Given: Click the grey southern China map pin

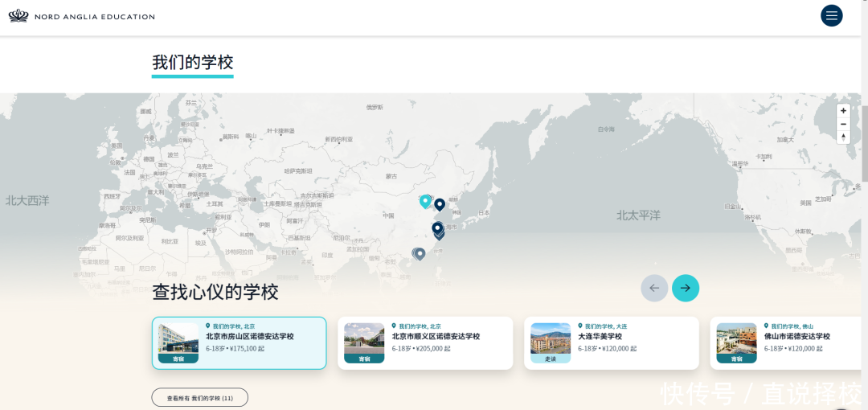Looking at the screenshot, I should pyautogui.click(x=419, y=253).
